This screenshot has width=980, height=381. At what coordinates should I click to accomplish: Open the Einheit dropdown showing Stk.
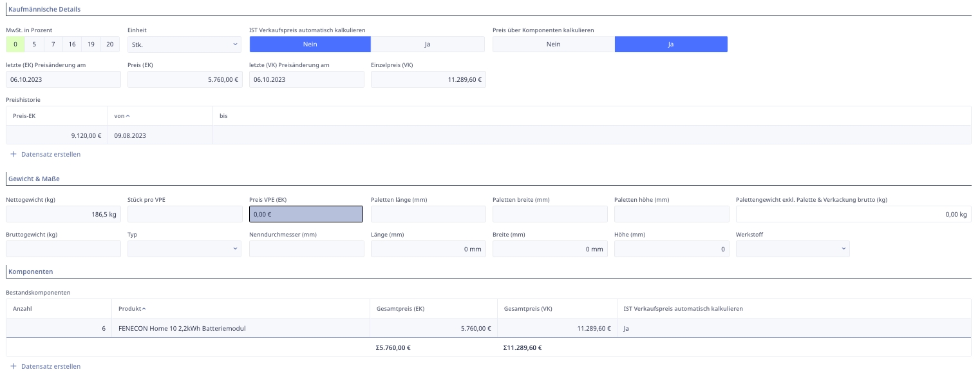click(x=184, y=44)
